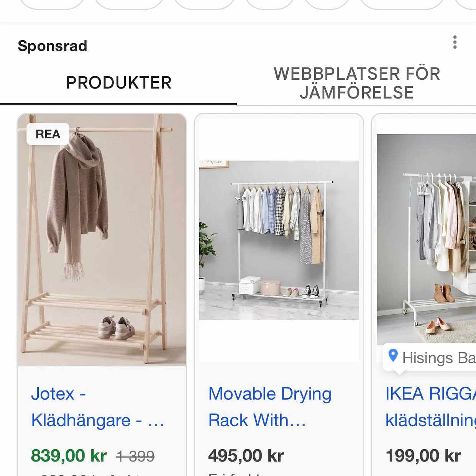
Task: Click the blue location pin icon
Action: pos(393,356)
